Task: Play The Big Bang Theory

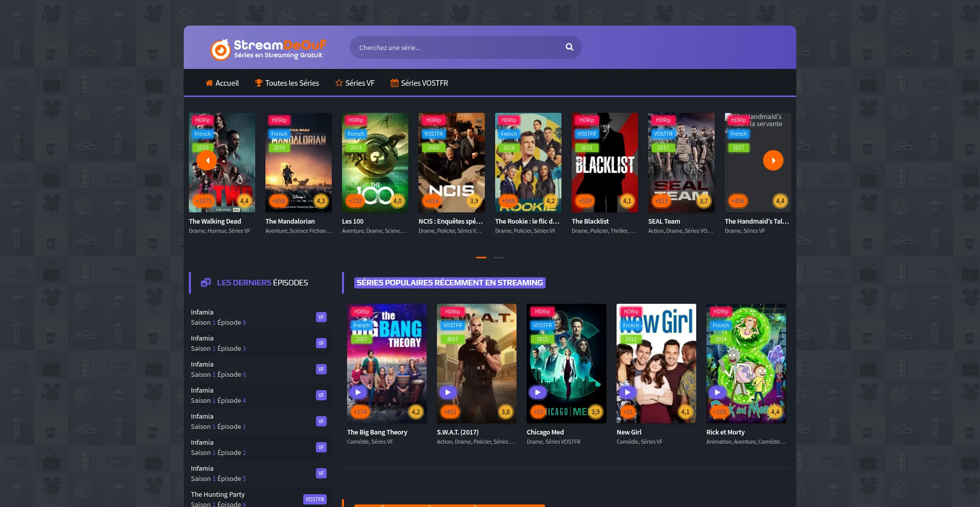Action: pyautogui.click(x=358, y=392)
